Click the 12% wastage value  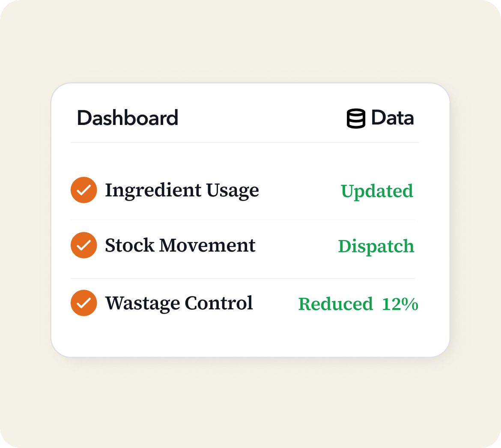(400, 304)
